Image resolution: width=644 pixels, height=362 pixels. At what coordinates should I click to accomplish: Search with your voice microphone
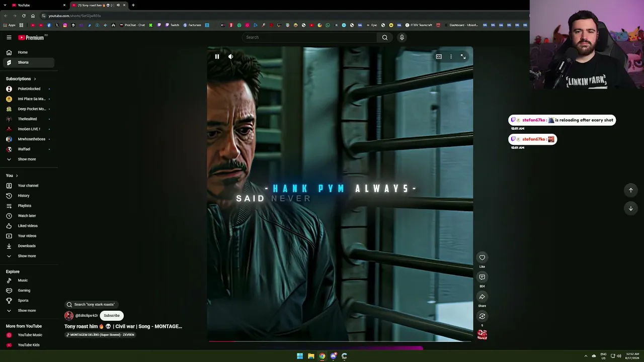click(x=401, y=37)
